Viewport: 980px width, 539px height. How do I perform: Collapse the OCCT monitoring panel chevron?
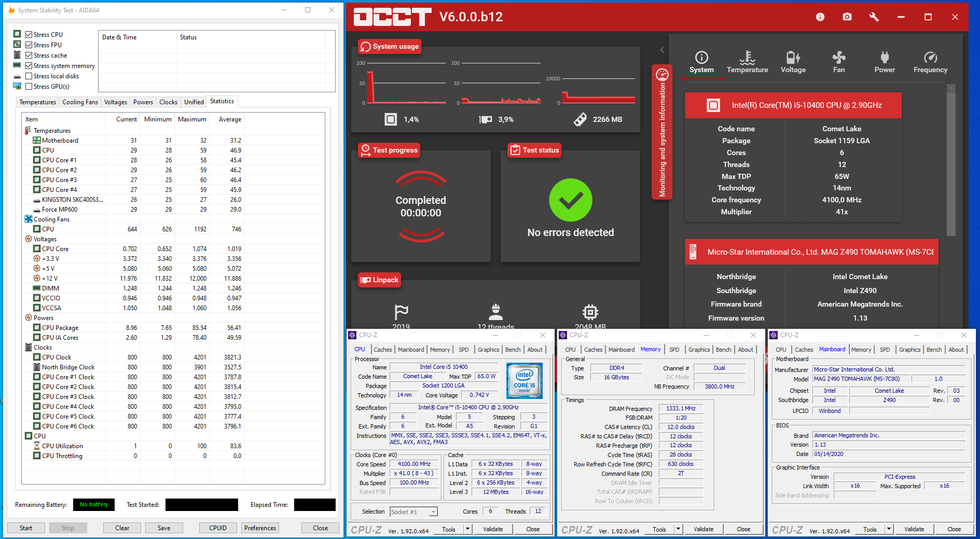click(x=662, y=50)
